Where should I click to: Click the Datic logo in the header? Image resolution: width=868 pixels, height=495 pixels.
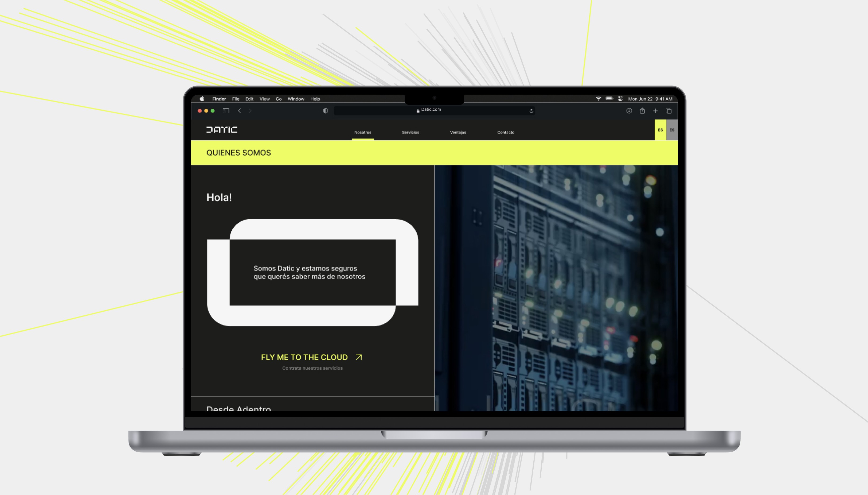221,130
